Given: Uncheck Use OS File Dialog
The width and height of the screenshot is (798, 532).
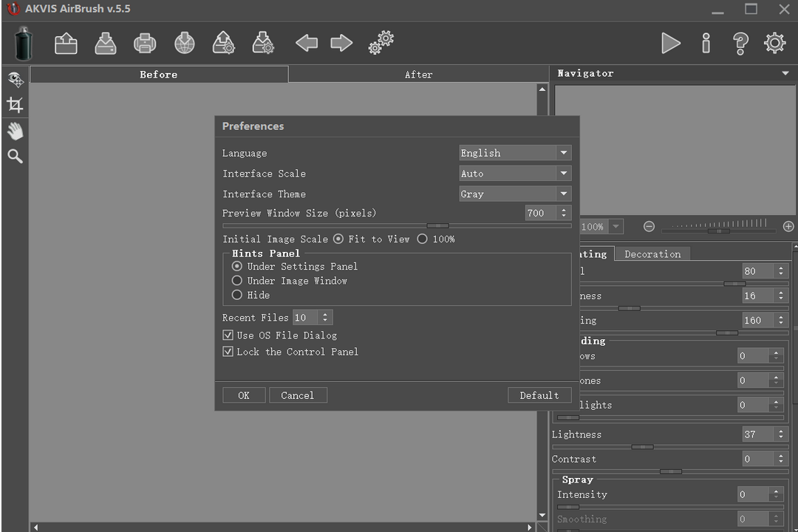Looking at the screenshot, I should pos(228,335).
